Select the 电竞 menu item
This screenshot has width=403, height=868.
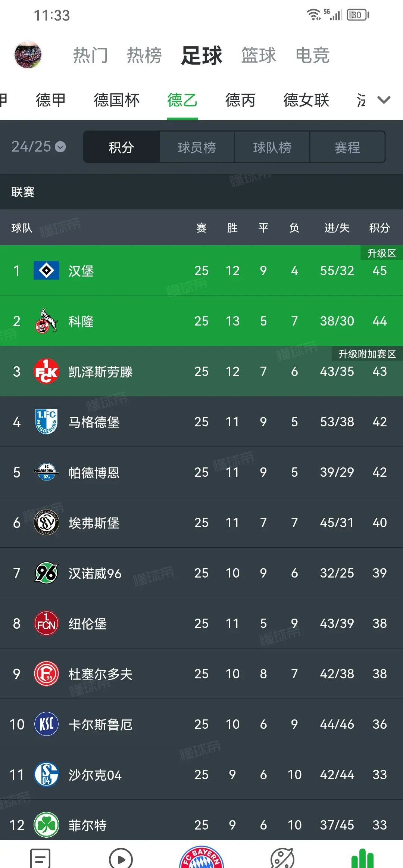click(313, 55)
